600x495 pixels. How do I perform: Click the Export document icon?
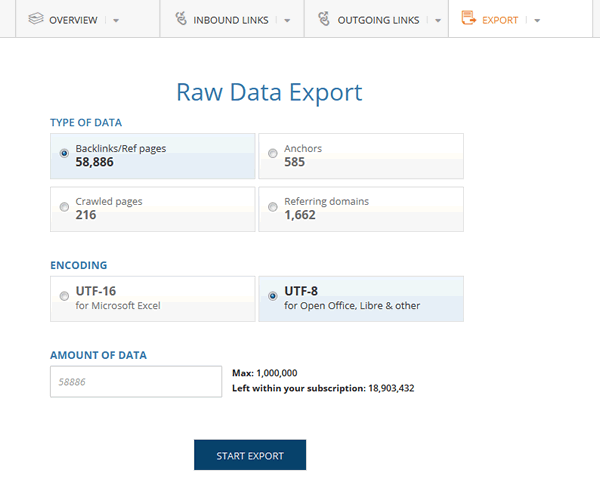click(468, 19)
